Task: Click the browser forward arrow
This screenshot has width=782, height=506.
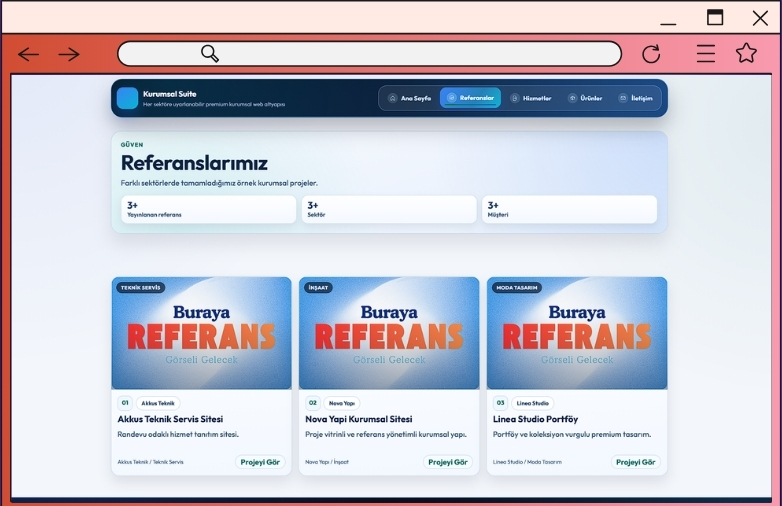Action: 68,54
